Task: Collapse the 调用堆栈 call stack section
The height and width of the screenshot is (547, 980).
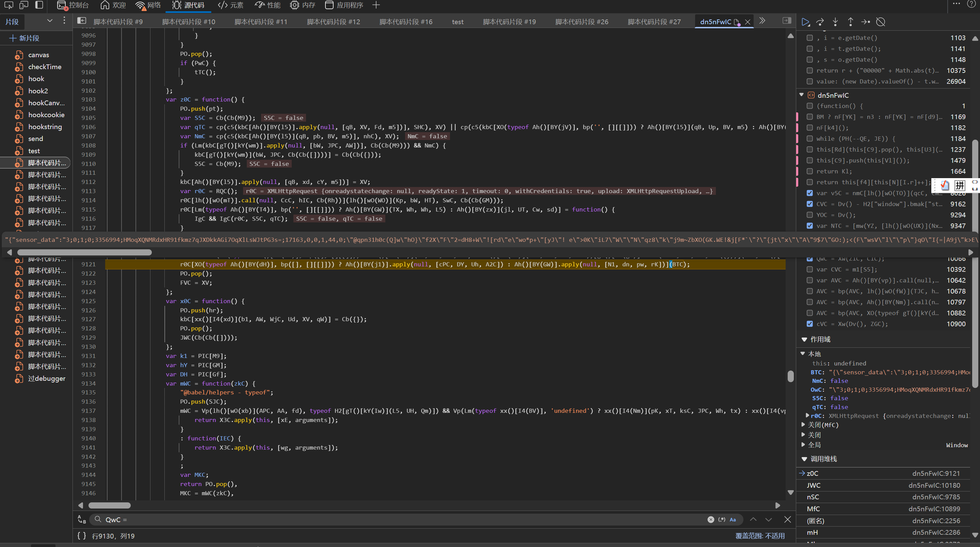Action: coord(804,459)
